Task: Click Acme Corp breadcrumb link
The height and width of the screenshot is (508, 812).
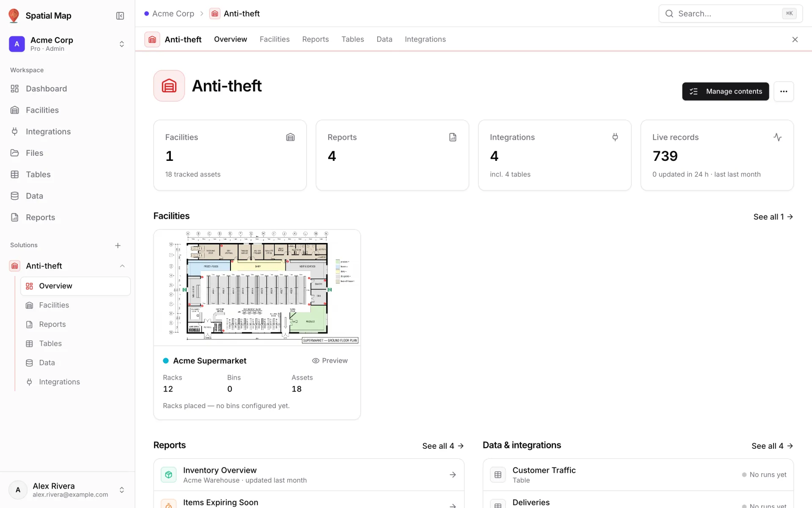Action: [173, 14]
